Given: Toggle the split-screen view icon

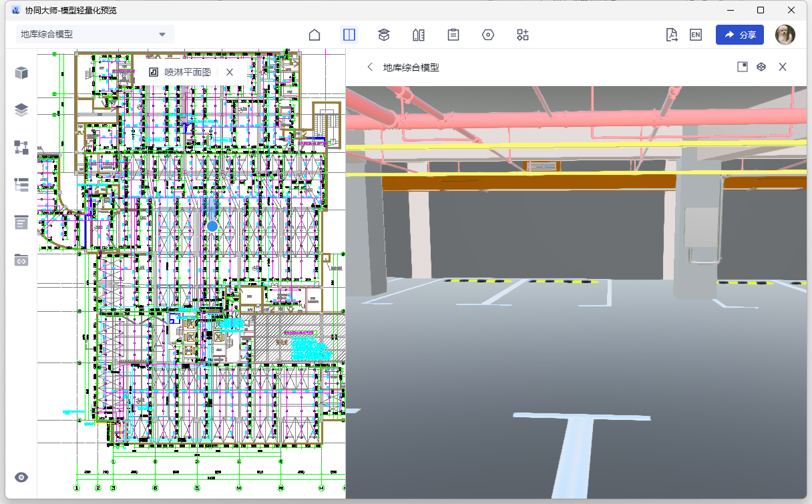Looking at the screenshot, I should click(x=349, y=35).
